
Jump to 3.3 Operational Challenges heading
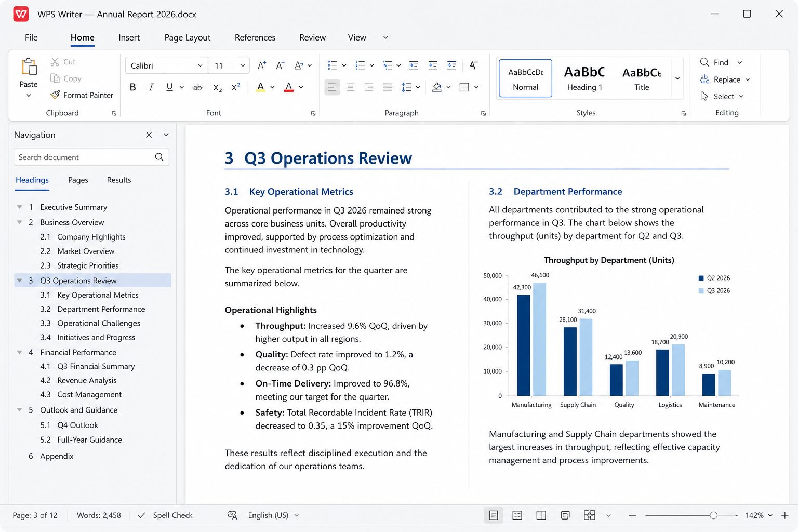point(90,323)
